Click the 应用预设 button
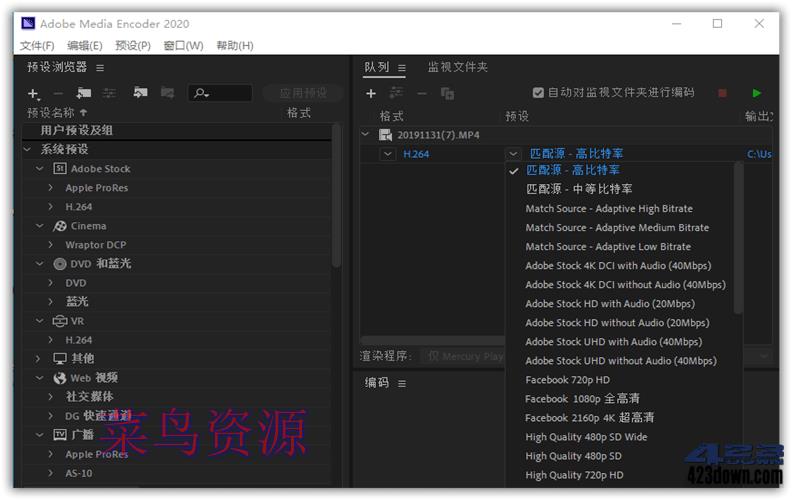 pyautogui.click(x=303, y=93)
